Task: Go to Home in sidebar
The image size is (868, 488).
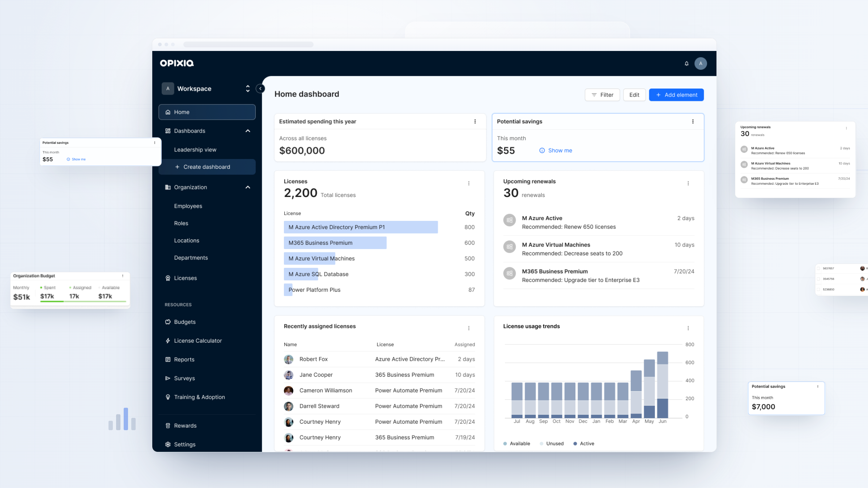Action: tap(207, 112)
